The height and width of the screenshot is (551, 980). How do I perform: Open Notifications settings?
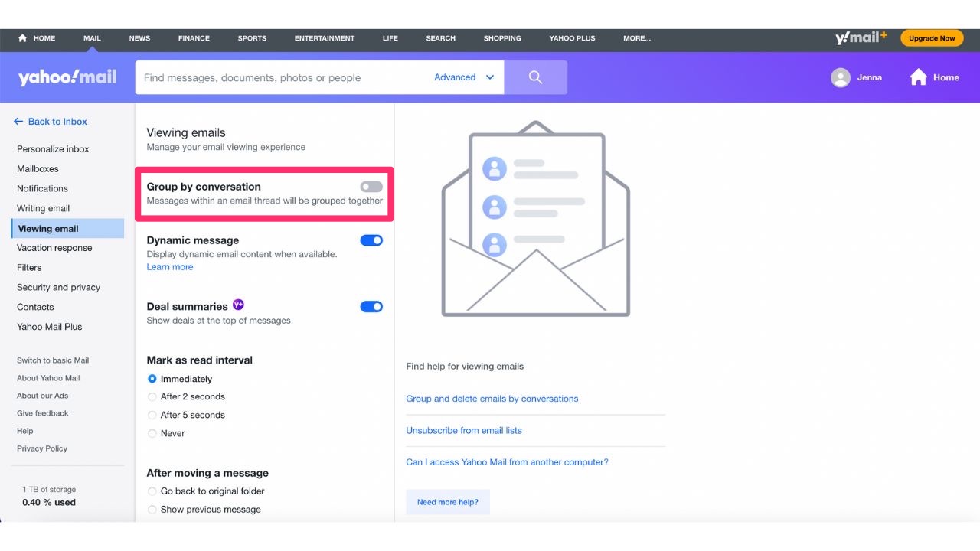coord(42,188)
